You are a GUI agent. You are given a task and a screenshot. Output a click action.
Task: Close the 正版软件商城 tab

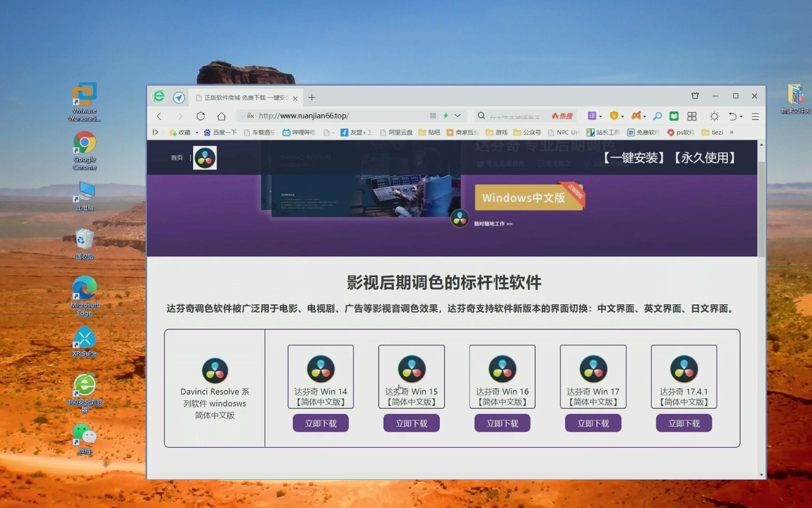click(295, 98)
